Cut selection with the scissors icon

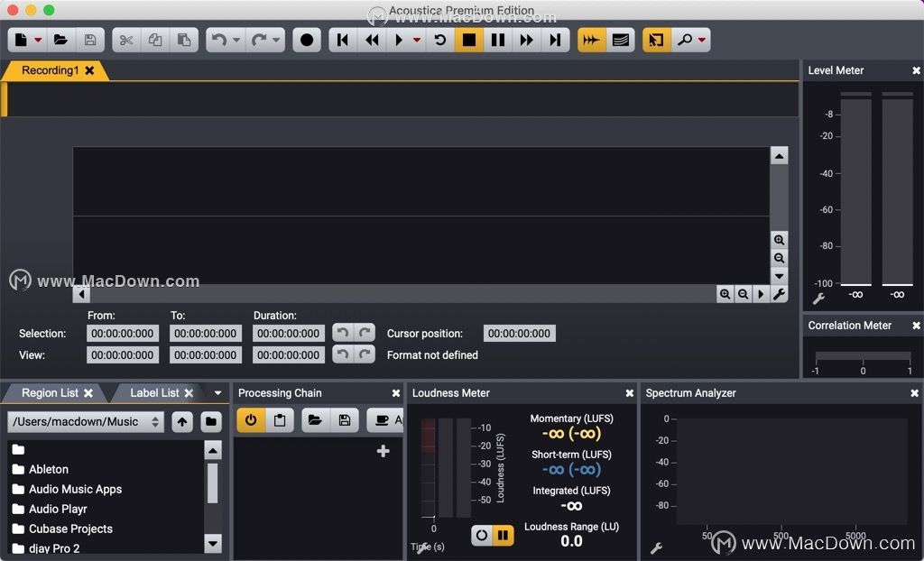tap(126, 40)
